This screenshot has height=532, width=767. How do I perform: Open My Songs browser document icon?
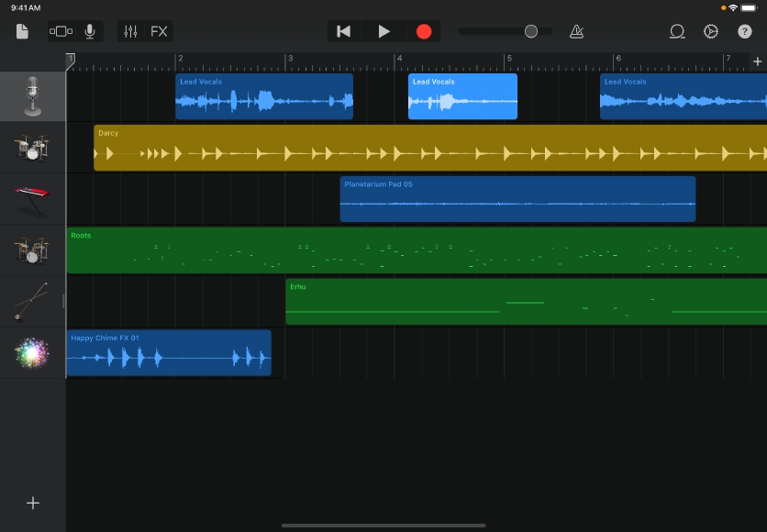tap(22, 31)
